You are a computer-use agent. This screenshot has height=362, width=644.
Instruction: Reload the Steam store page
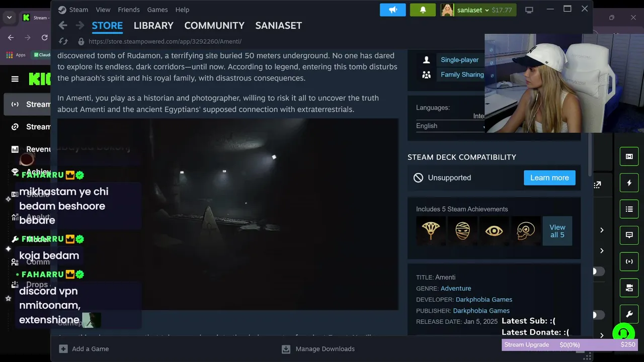coord(63,41)
